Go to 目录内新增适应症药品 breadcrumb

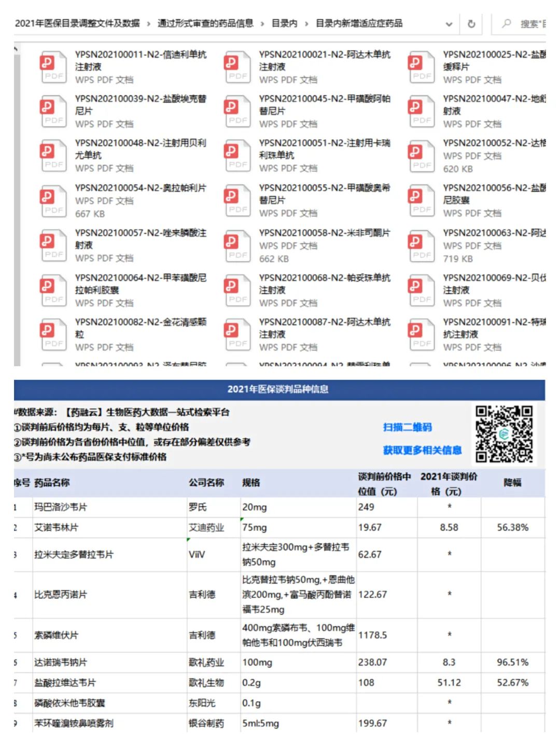(359, 23)
